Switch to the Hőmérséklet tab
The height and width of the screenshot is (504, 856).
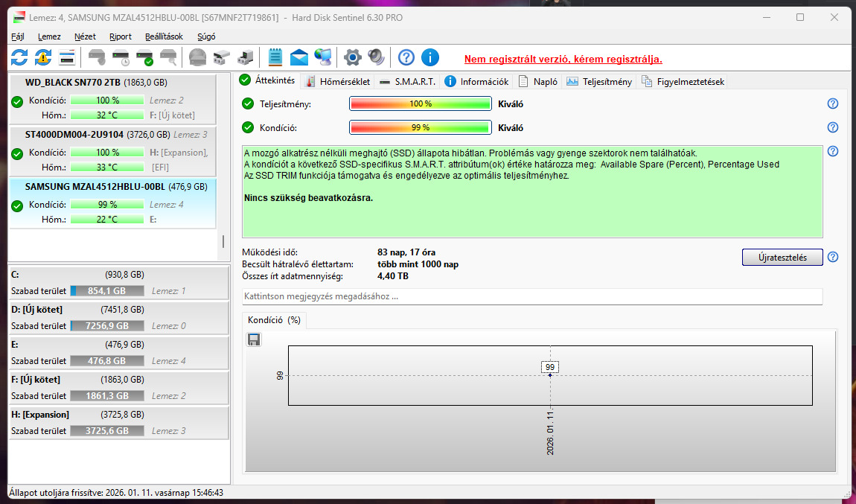[338, 82]
